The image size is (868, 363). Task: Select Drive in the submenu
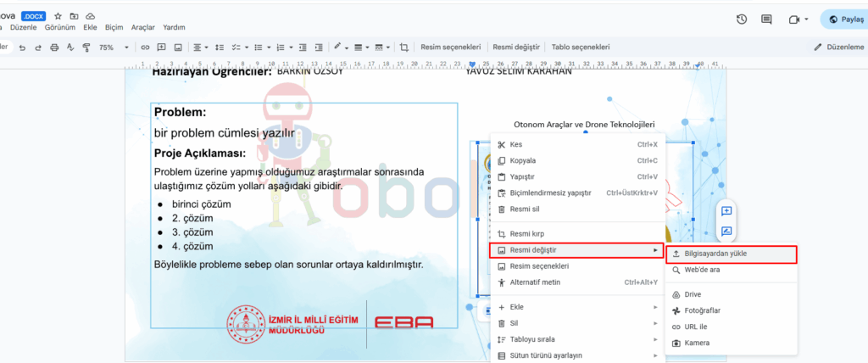pyautogui.click(x=732, y=294)
